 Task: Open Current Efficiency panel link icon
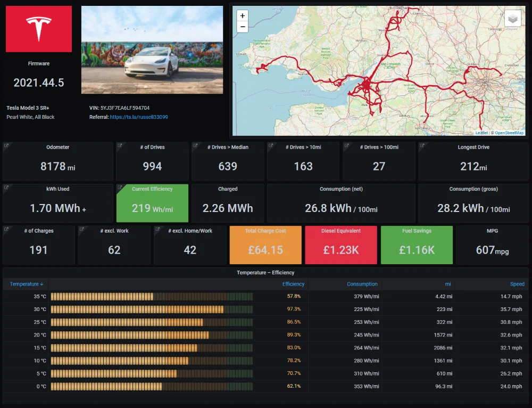coord(119,187)
